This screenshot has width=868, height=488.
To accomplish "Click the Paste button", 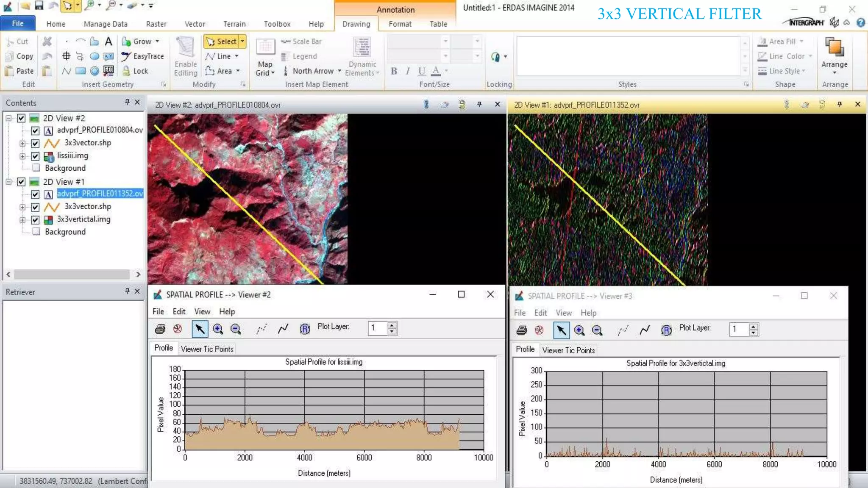I will tap(19, 71).
